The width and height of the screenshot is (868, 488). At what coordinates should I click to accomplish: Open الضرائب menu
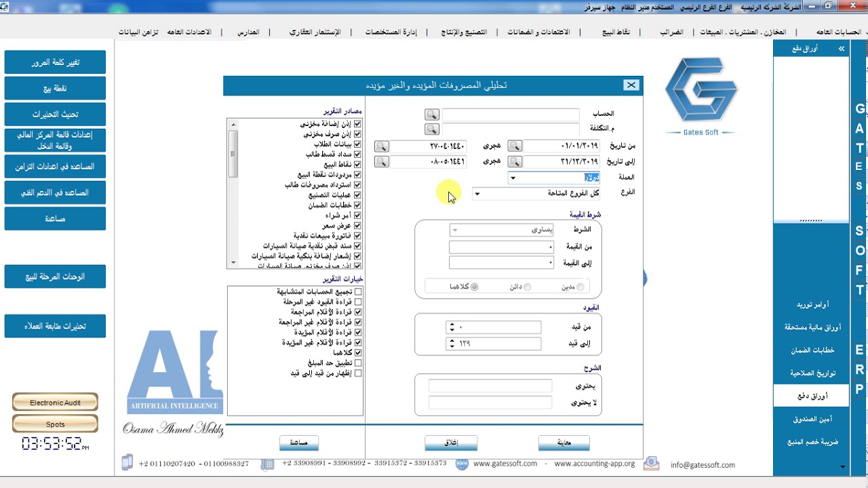[x=672, y=32]
